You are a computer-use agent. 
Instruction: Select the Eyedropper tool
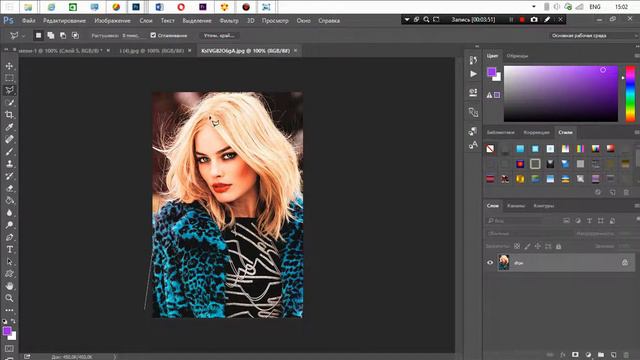click(x=9, y=127)
